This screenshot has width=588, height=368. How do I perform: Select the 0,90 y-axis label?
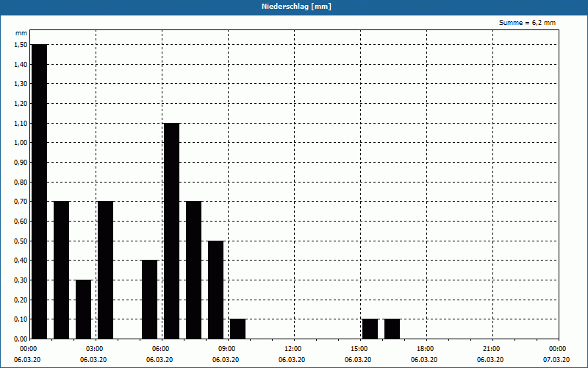click(x=21, y=163)
